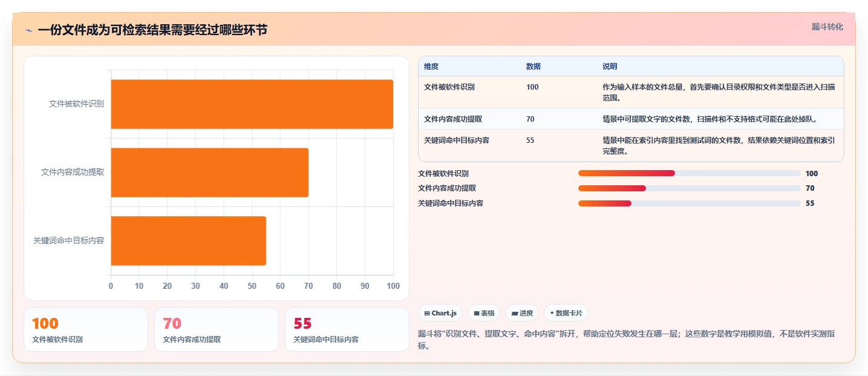The width and height of the screenshot is (868, 376).
Task: Click the progress value 70 at the bar's end
Action: click(x=810, y=188)
